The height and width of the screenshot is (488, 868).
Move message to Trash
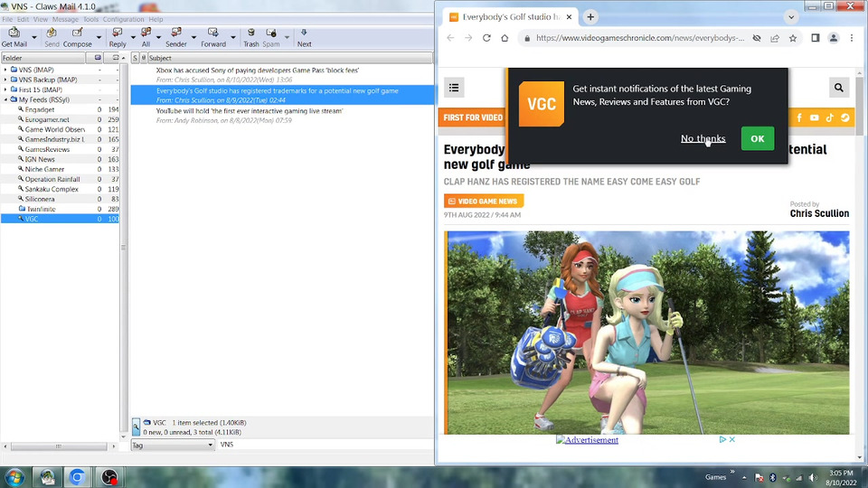tap(250, 37)
